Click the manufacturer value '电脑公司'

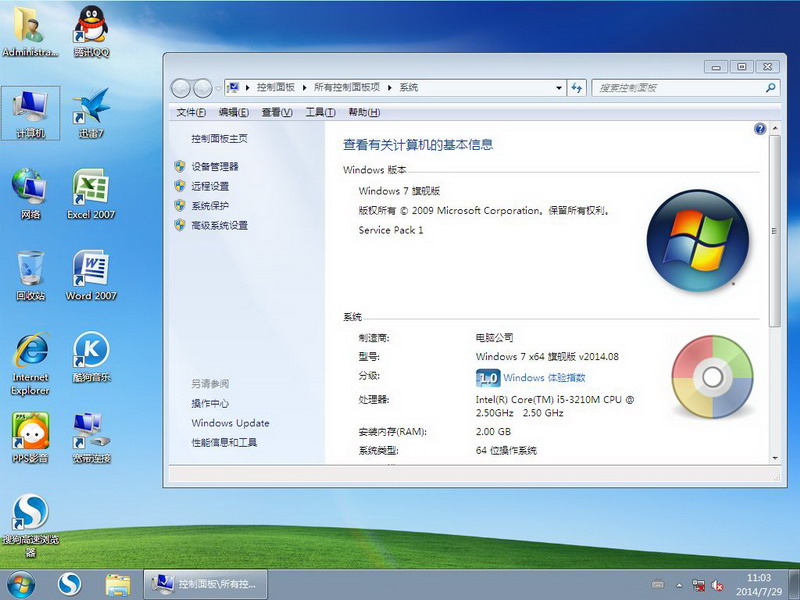pyautogui.click(x=494, y=338)
